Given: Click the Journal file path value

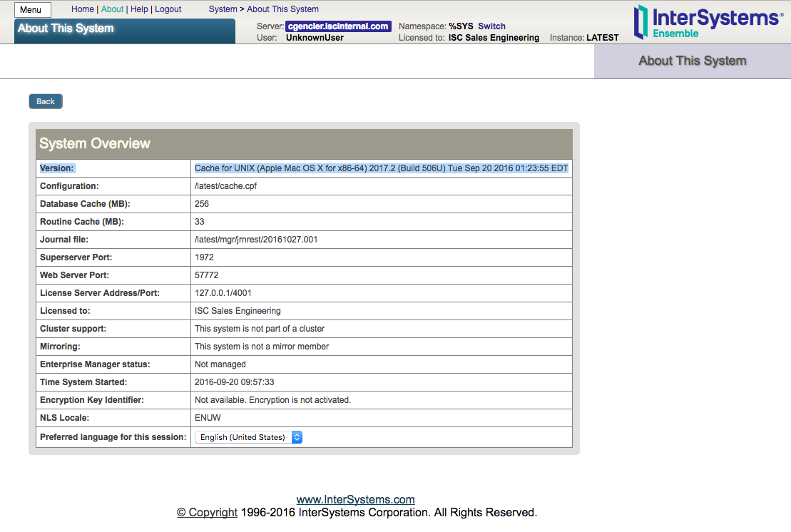Looking at the screenshot, I should (256, 240).
